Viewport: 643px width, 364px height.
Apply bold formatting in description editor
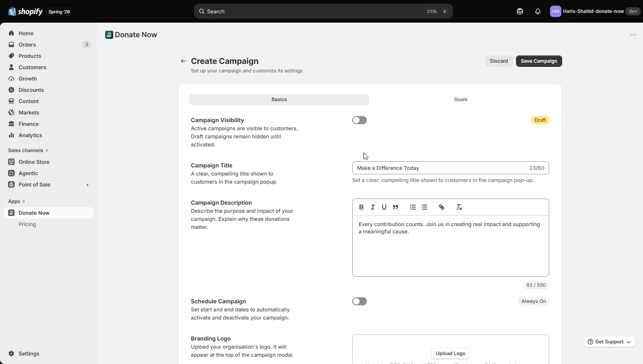click(x=362, y=207)
